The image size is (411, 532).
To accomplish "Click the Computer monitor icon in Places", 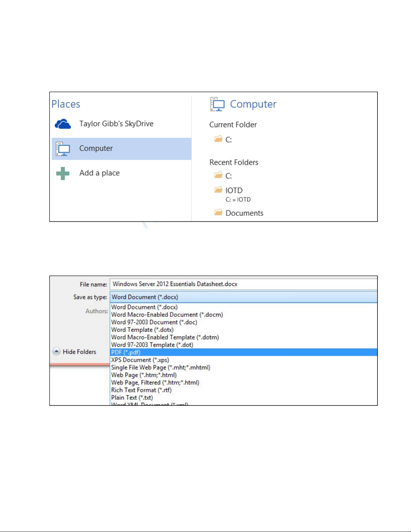I will (63, 149).
